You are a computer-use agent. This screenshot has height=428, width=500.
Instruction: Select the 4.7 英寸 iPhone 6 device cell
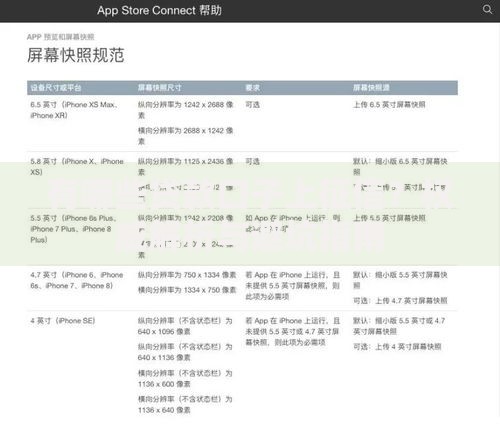coord(77,280)
